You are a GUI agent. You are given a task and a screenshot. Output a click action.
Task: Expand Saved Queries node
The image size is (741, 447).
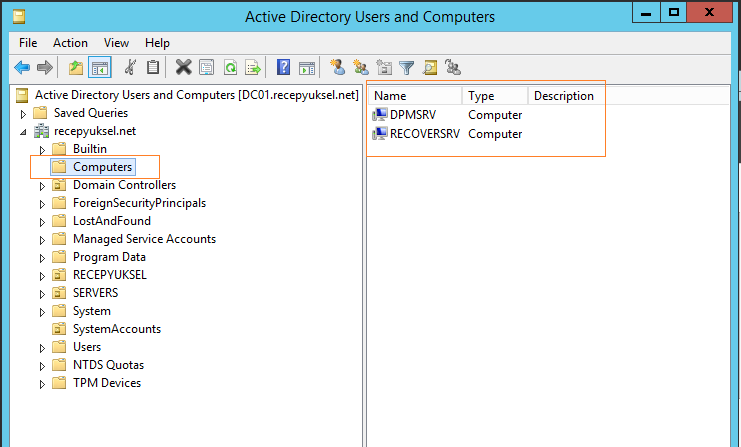[x=23, y=114]
